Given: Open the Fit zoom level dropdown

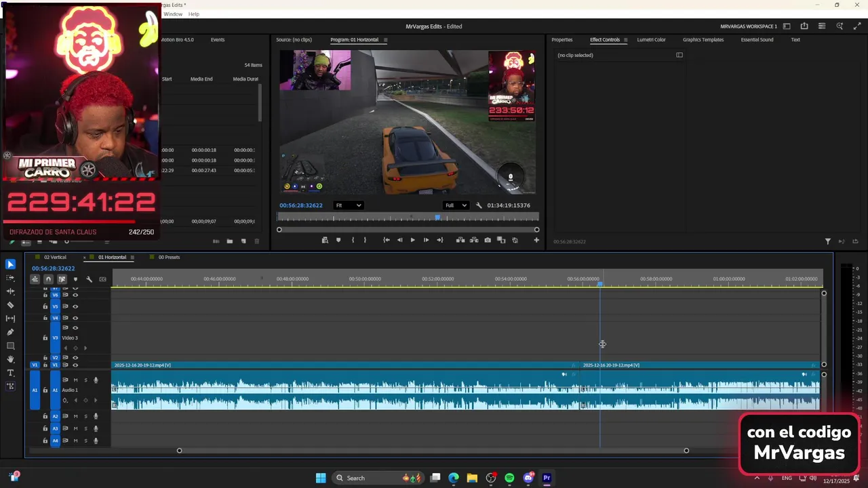Looking at the screenshot, I should [x=349, y=205].
